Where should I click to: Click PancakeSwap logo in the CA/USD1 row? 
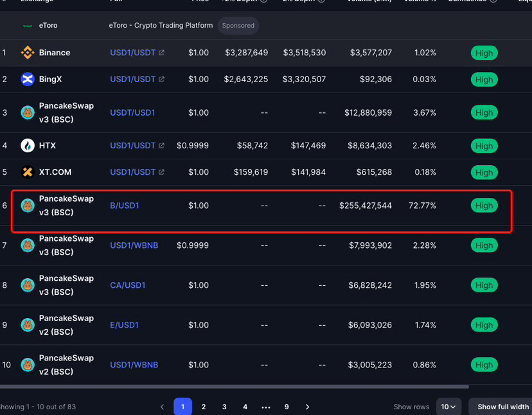click(28, 285)
